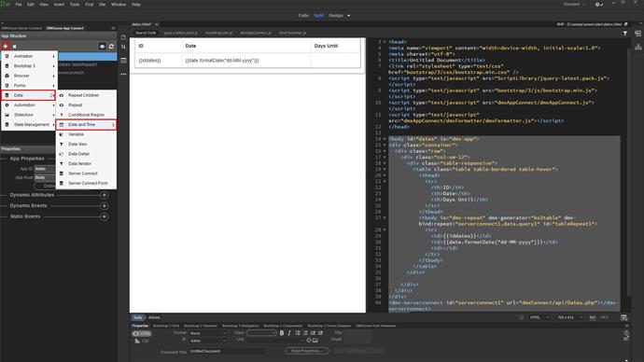Open the three-dots more options icon

coord(123,75)
